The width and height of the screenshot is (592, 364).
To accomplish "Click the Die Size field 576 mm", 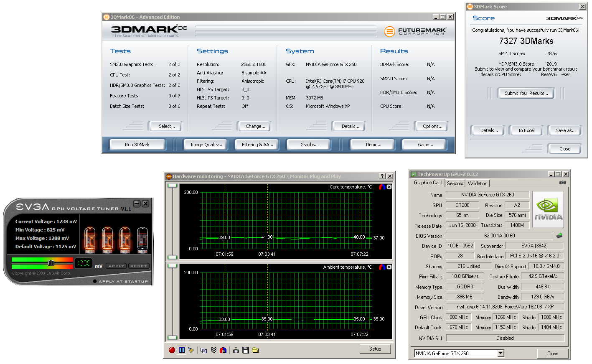I will pyautogui.click(x=517, y=215).
